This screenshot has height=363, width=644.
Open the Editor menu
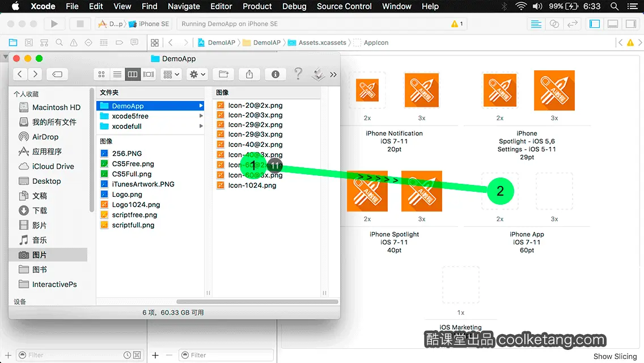(x=221, y=6)
